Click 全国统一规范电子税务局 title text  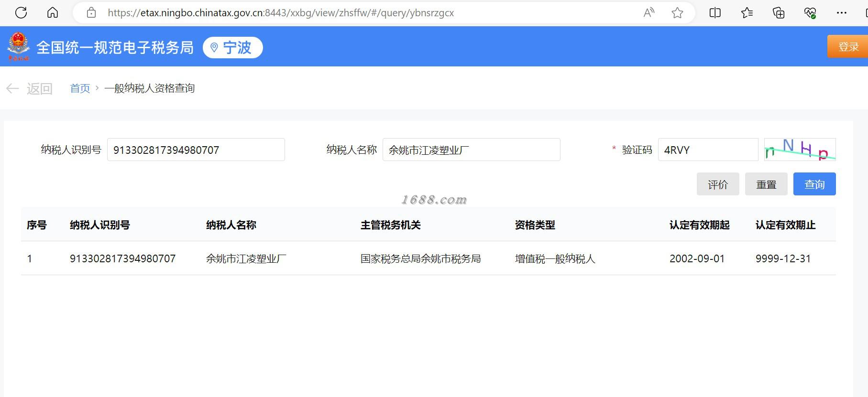click(115, 47)
